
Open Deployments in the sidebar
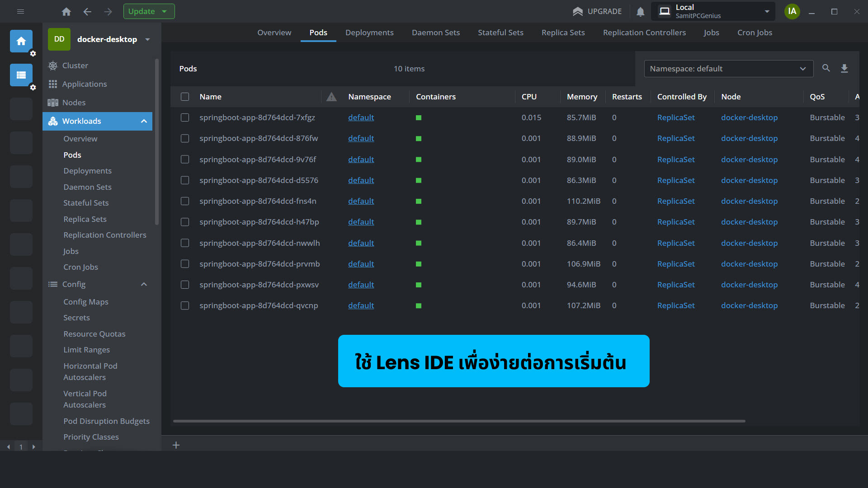pos(87,171)
